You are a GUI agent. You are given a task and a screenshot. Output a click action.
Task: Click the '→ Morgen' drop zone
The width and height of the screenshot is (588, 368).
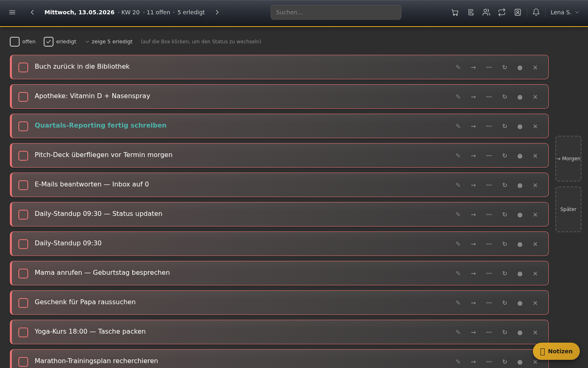click(x=568, y=159)
